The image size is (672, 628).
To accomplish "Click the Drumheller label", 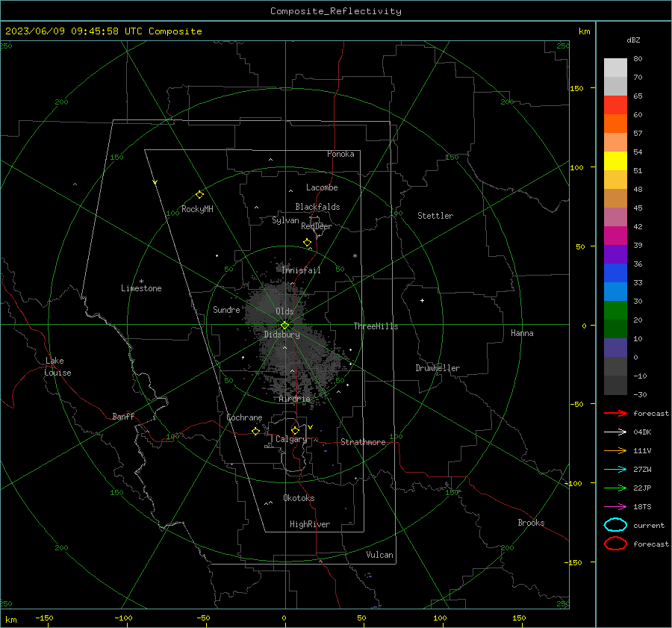I will (x=438, y=368).
